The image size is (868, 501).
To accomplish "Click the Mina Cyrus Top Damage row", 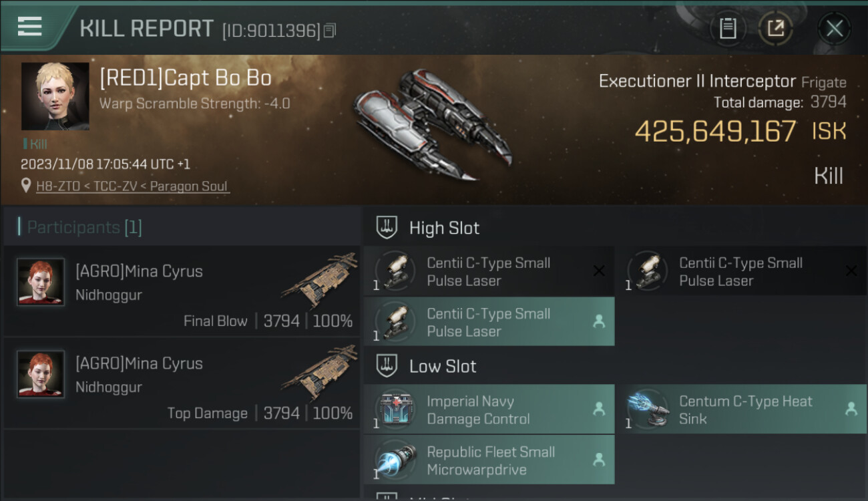I will click(x=182, y=383).
